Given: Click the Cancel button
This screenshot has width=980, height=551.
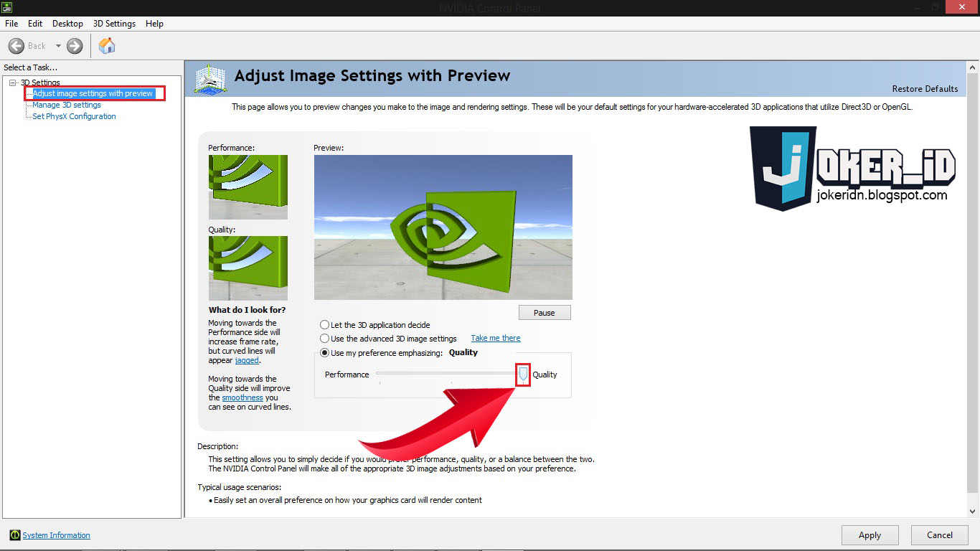Looking at the screenshot, I should 939,535.
